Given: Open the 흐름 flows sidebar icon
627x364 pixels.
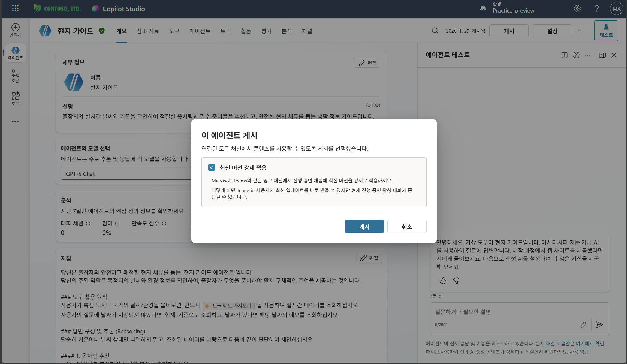Looking at the screenshot, I should [x=15, y=76].
